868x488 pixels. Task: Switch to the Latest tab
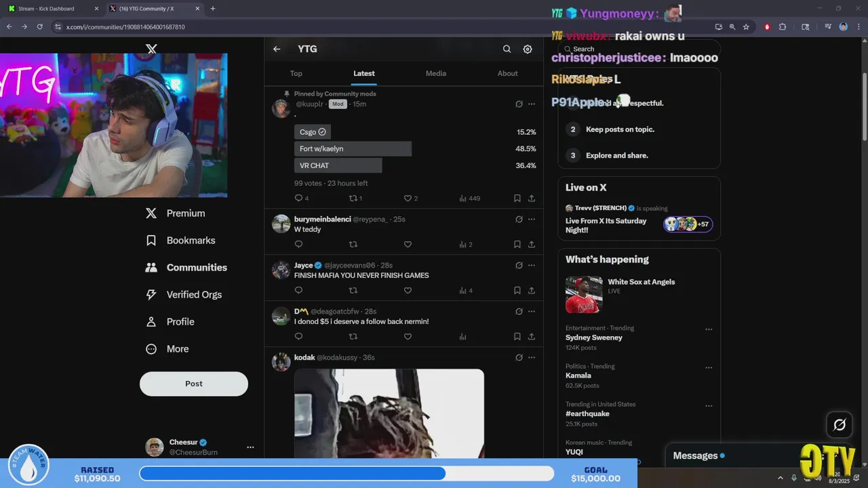point(364,73)
